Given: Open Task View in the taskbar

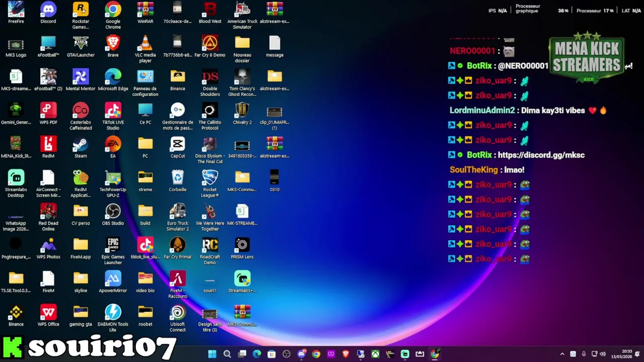Looking at the screenshot, I should (x=242, y=354).
